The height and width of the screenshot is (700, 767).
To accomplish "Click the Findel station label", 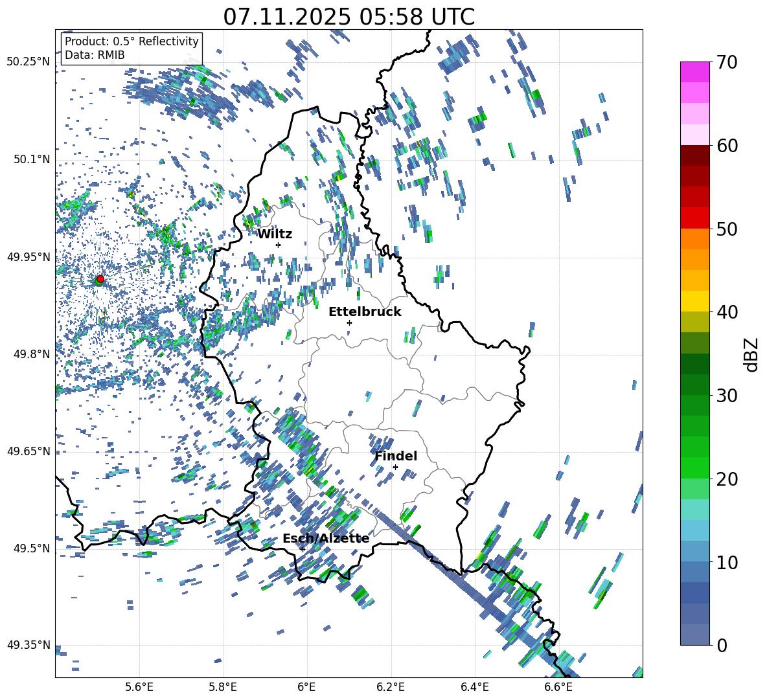I will click(x=396, y=456).
